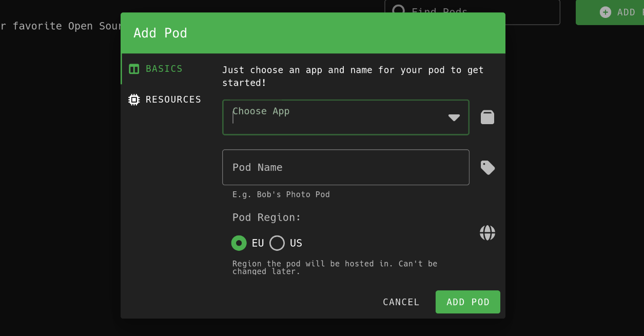Click the plus circle icon at top right
Image resolution: width=644 pixels, height=336 pixels.
point(606,12)
